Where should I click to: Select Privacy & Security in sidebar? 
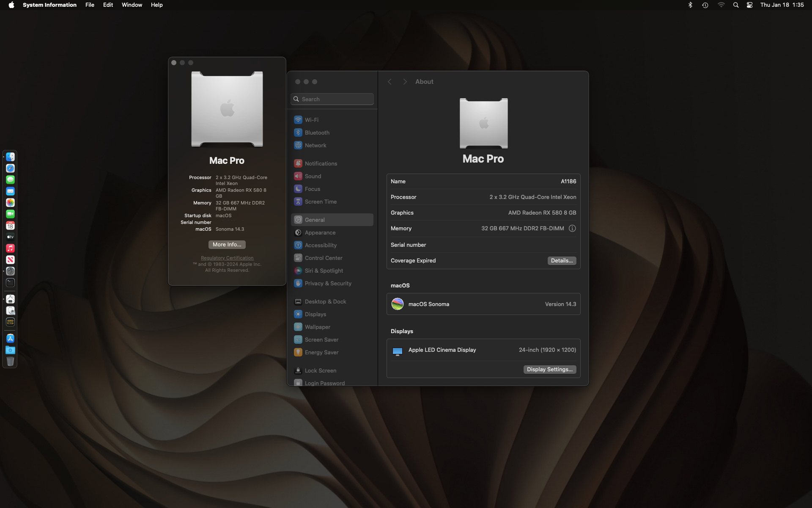(x=328, y=283)
